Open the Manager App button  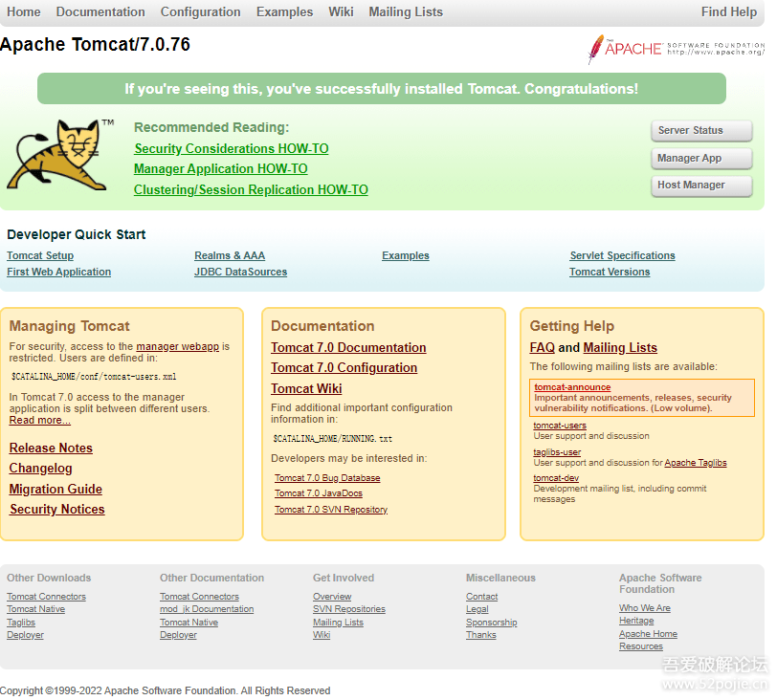(x=701, y=159)
